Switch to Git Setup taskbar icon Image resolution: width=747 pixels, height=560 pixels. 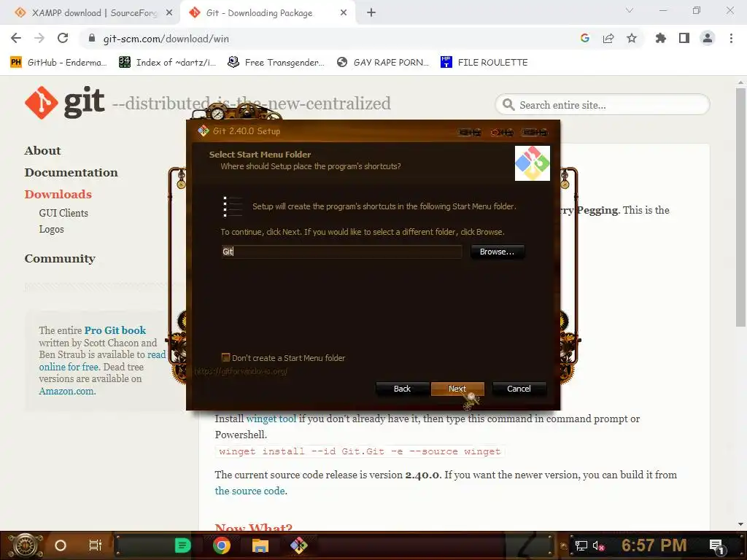click(x=298, y=545)
